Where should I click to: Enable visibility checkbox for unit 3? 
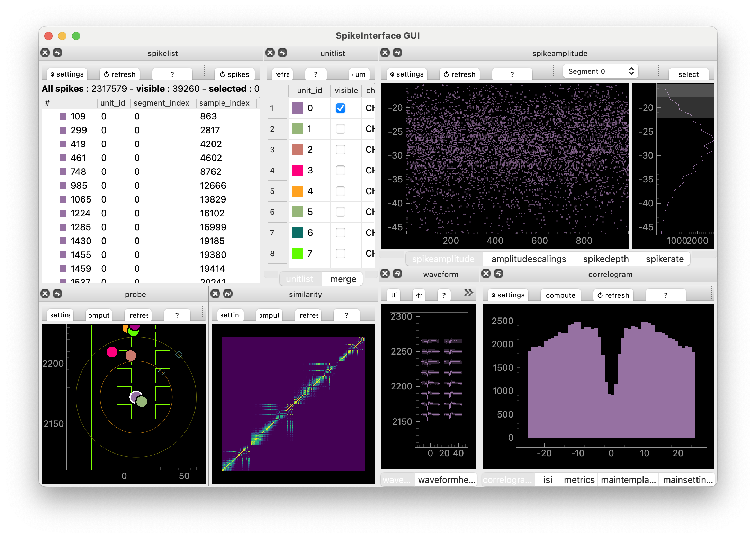click(341, 170)
